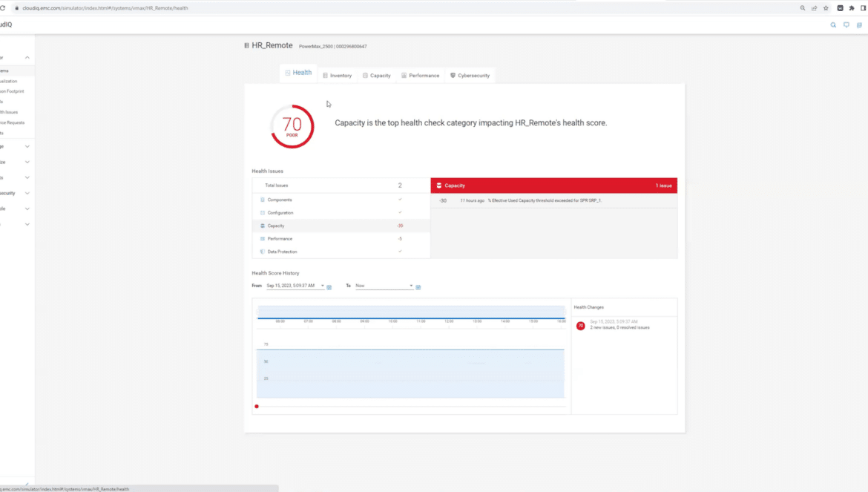Click the browser share page icon

coord(815,8)
